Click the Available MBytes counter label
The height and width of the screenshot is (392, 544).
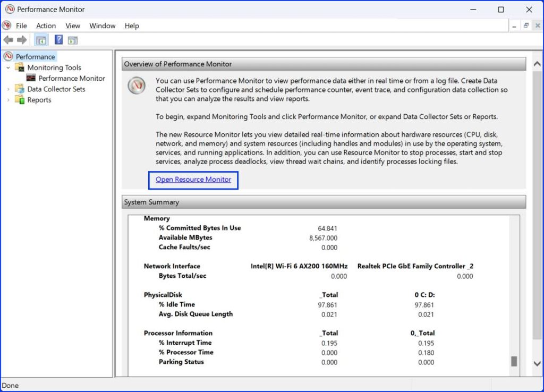(185, 237)
